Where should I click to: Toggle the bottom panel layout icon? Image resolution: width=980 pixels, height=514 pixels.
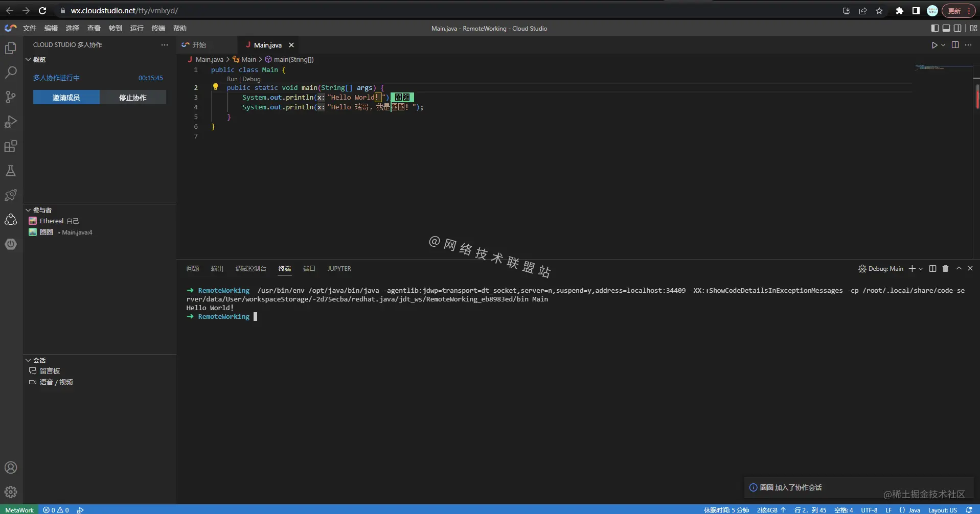[946, 28]
